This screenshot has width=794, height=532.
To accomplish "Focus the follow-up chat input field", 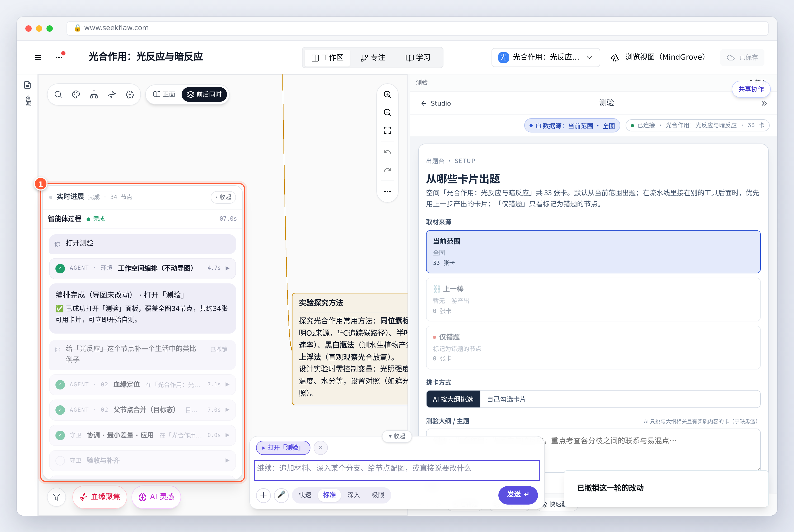I will (397, 471).
